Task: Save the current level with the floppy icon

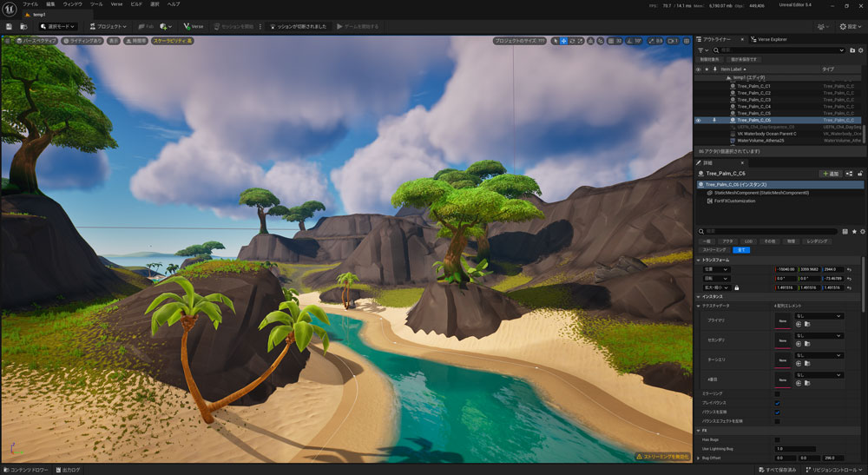Action: click(x=9, y=27)
